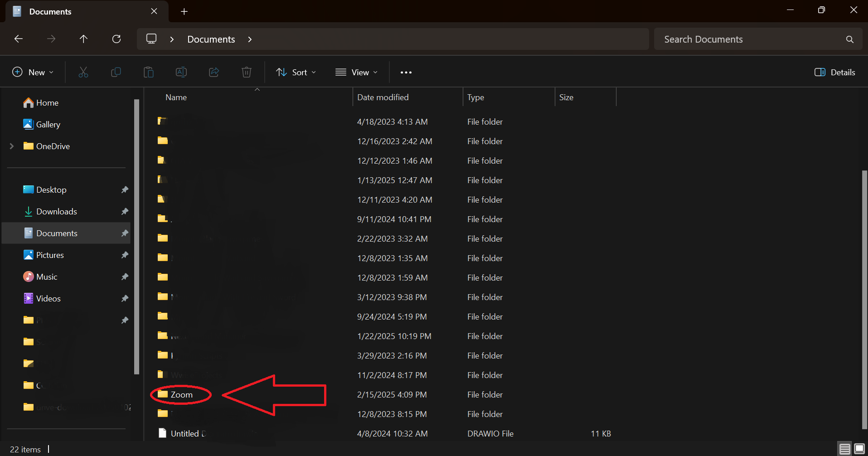This screenshot has height=456, width=868.
Task: Refresh the Documents folder view
Action: [x=116, y=39]
